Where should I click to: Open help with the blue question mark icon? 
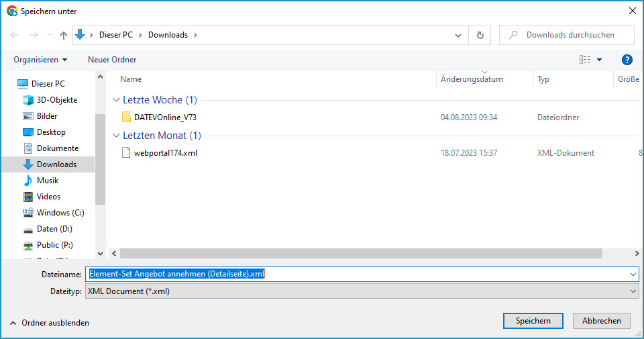[x=627, y=60]
